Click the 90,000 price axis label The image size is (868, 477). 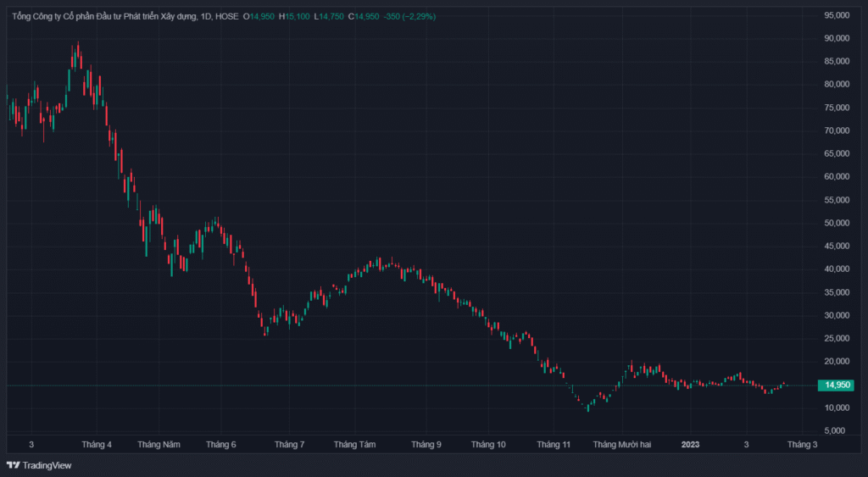(x=837, y=38)
